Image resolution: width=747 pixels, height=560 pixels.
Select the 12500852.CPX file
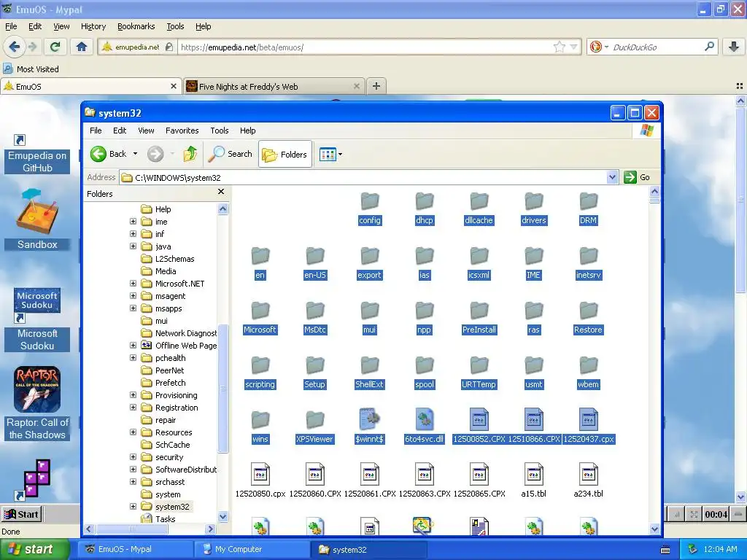coord(479,426)
